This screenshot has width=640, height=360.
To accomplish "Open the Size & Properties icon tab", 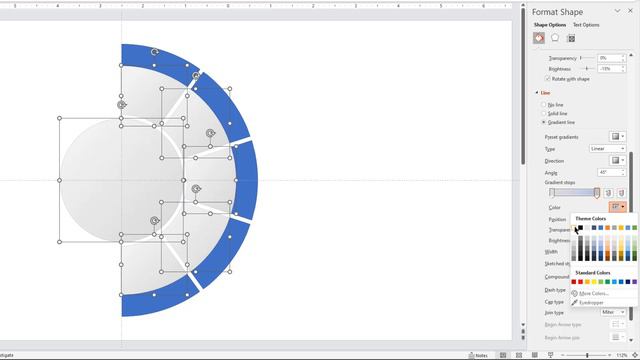I will [x=571, y=38].
